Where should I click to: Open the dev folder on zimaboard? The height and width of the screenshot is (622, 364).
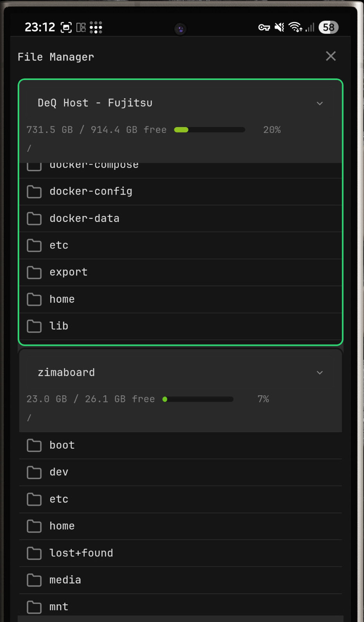pos(58,472)
